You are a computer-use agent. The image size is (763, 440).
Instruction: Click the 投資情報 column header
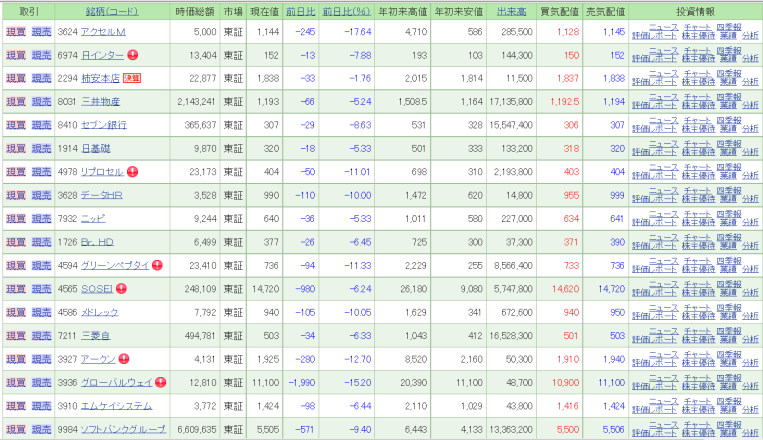(695, 12)
